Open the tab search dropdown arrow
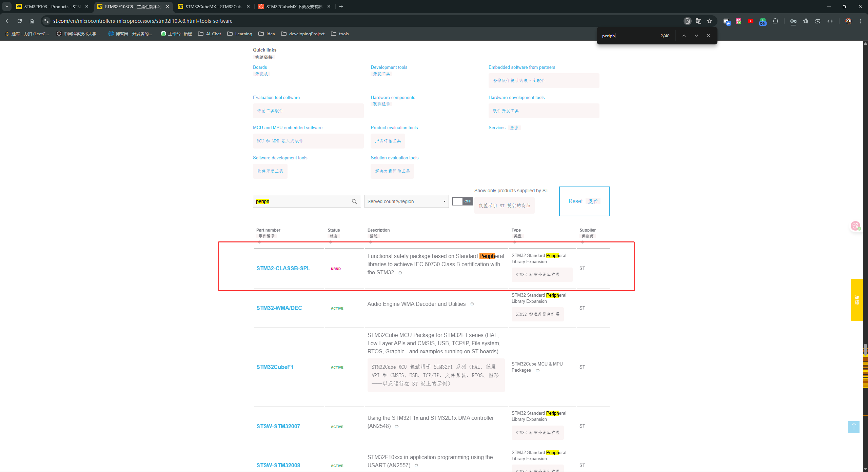This screenshot has width=868, height=472. (x=7, y=6)
